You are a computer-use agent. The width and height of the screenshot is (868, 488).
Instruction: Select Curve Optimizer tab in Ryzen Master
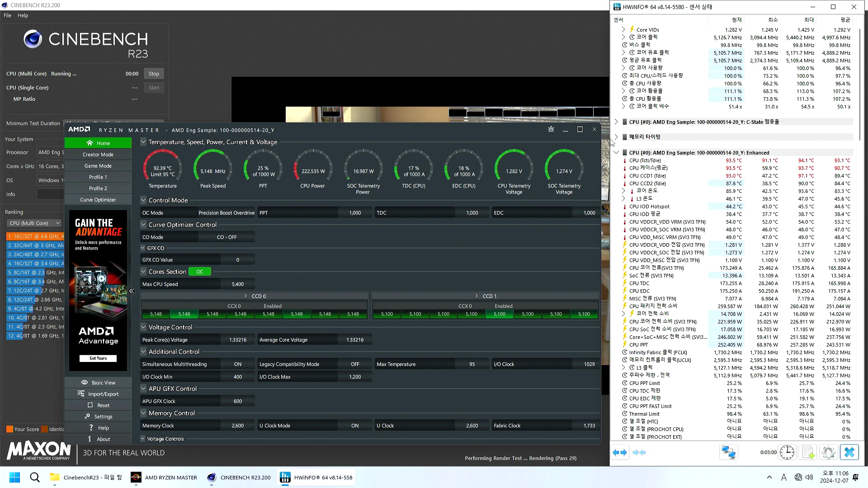tap(98, 200)
